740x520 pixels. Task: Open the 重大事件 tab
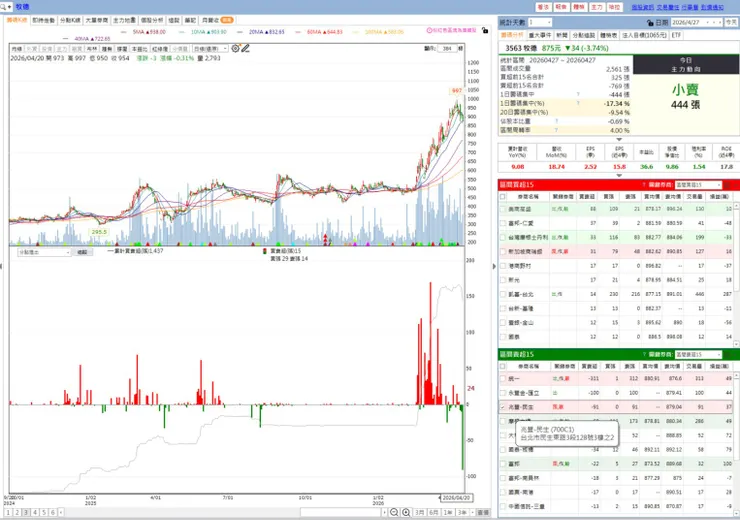pos(539,35)
